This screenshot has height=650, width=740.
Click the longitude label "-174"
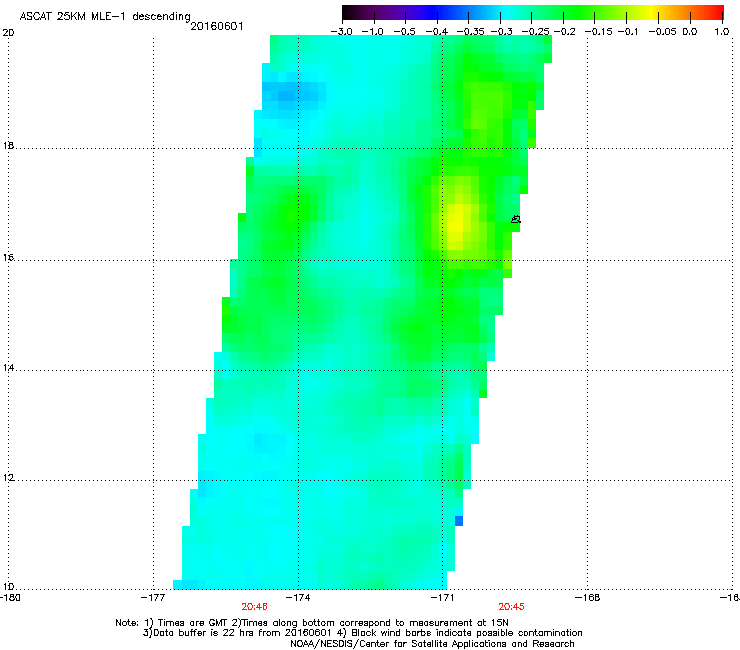[298, 598]
